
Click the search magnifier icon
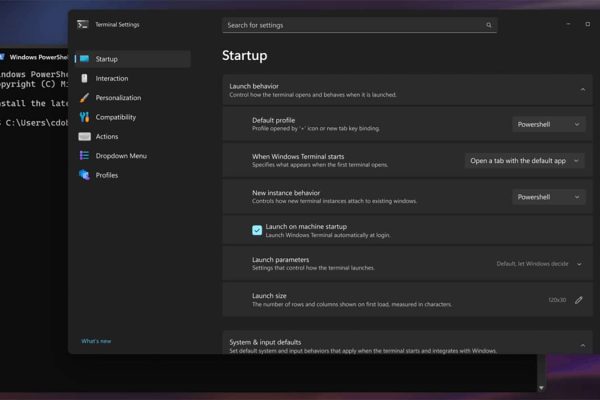pos(489,25)
